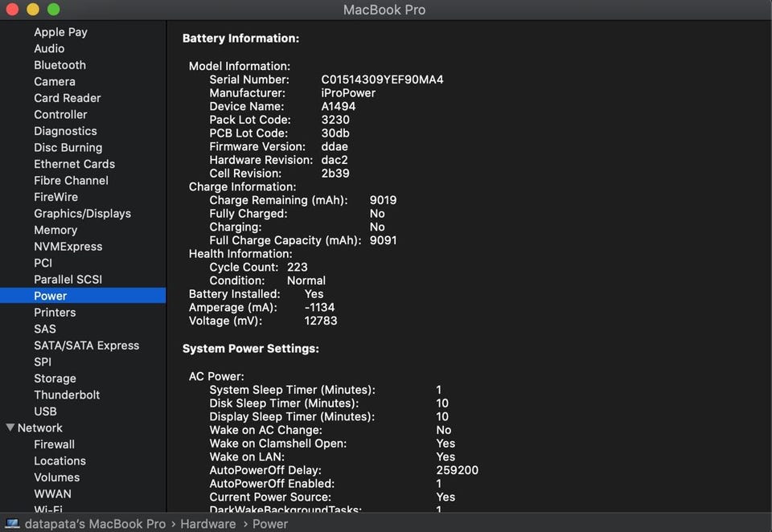This screenshot has width=772, height=532.
Task: Click datapata's MacBook Pro in path bar
Action: 95,524
